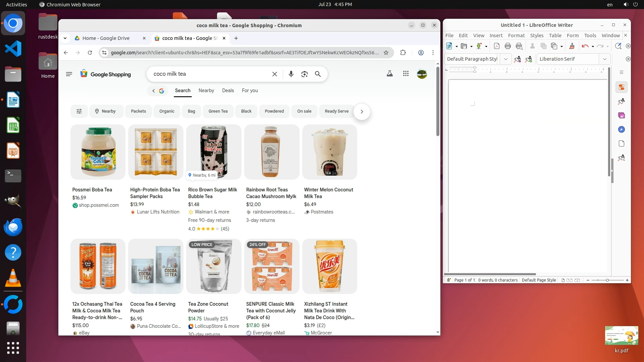
Task: Click the Print icon in Writer toolbar
Action: tap(508, 46)
